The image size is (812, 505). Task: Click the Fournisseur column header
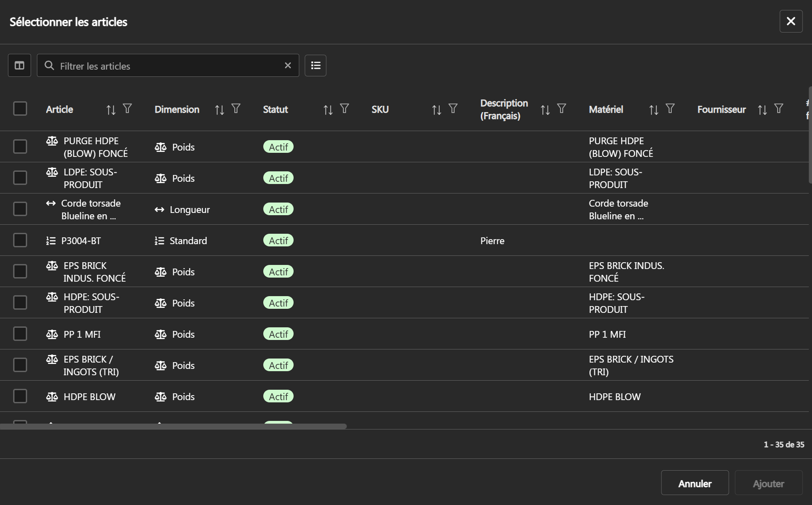[x=721, y=109]
